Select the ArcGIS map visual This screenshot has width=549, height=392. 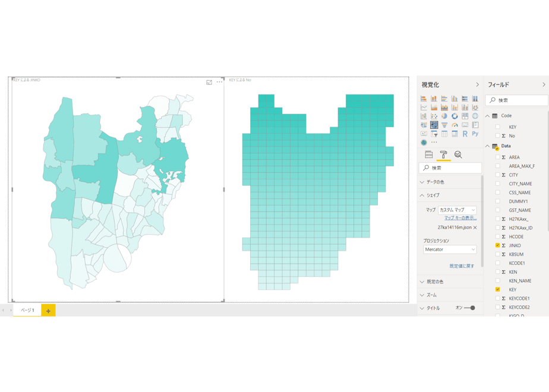click(x=424, y=143)
